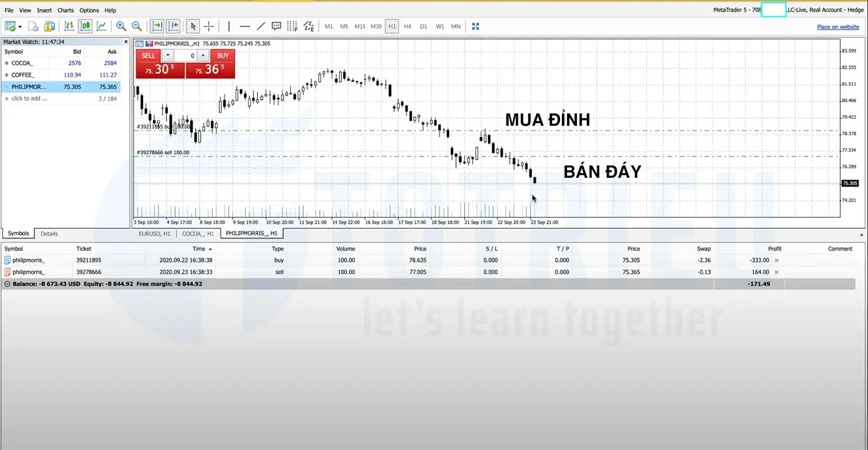Select the philipmorris_ buy trade row icon
The image size is (868, 450).
click(8, 261)
